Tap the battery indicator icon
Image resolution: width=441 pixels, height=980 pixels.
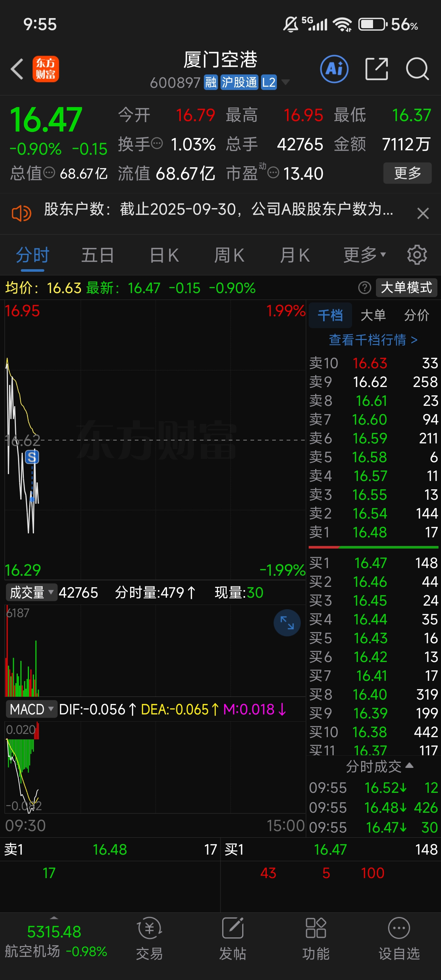(373, 24)
